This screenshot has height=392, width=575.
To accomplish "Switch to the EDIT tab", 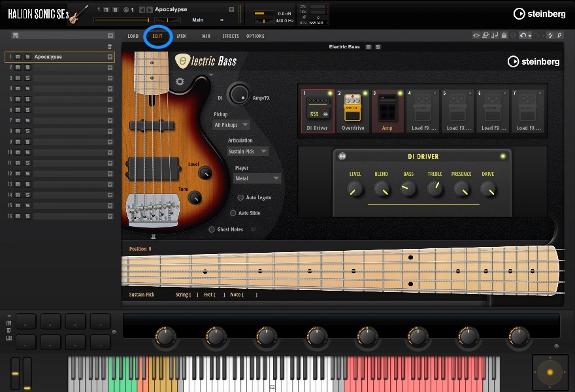I will click(x=157, y=36).
